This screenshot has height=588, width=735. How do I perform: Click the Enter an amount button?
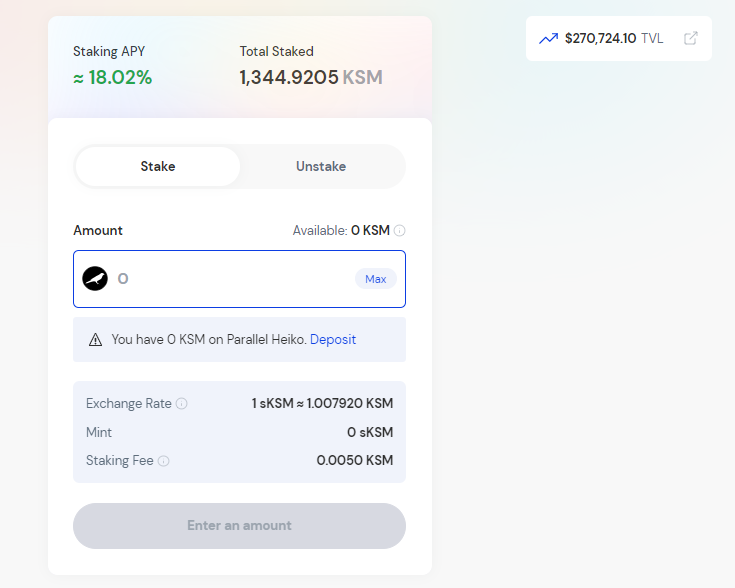pyautogui.click(x=240, y=526)
